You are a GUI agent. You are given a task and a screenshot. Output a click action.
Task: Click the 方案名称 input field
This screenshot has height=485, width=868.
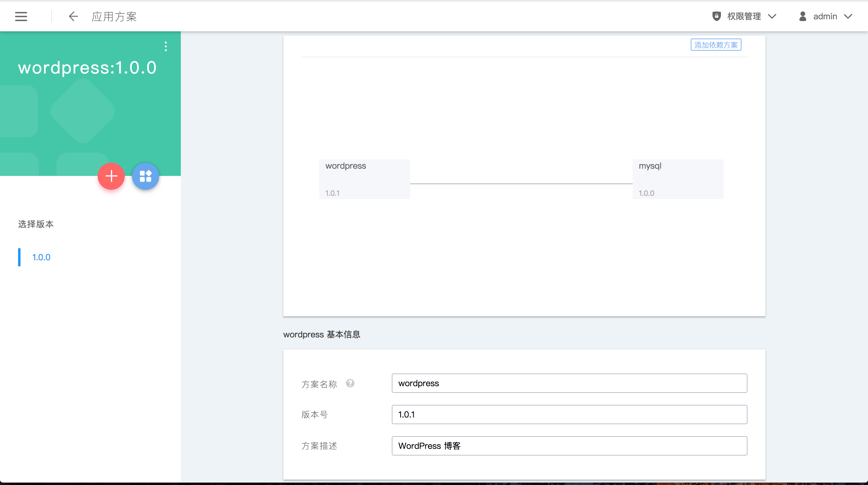[569, 383]
